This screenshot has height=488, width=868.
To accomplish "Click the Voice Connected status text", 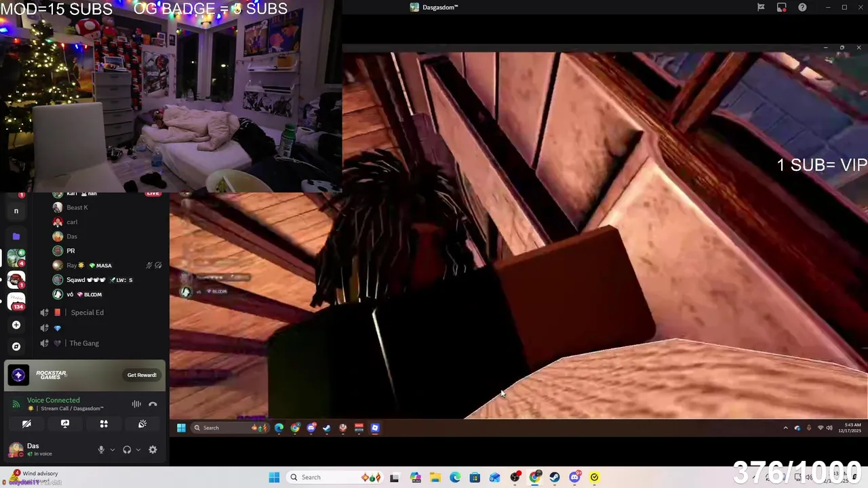I will [x=53, y=400].
